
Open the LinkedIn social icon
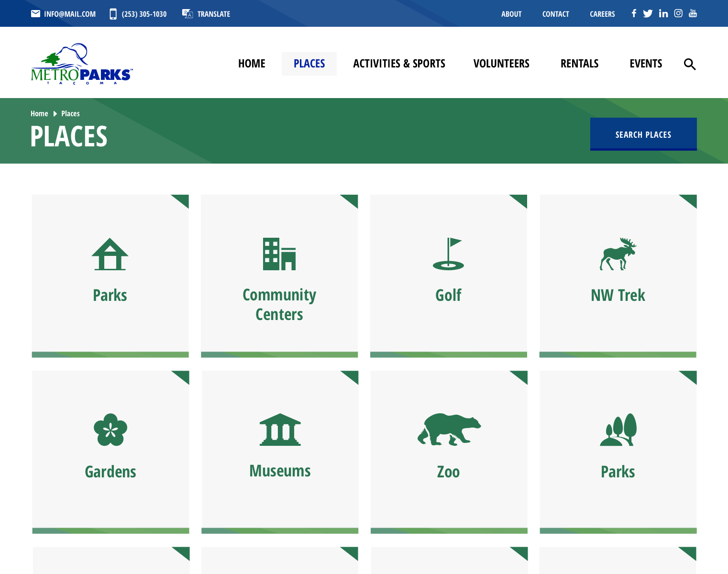(x=663, y=13)
